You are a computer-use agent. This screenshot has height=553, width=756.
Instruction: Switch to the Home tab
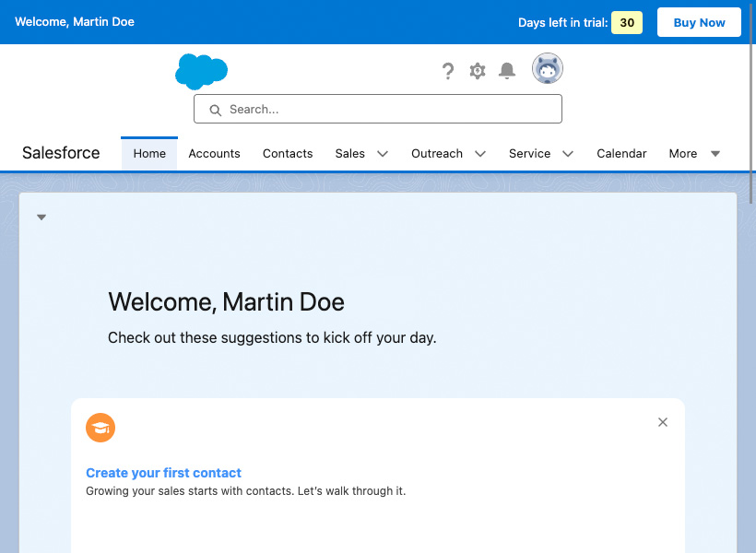coord(149,153)
